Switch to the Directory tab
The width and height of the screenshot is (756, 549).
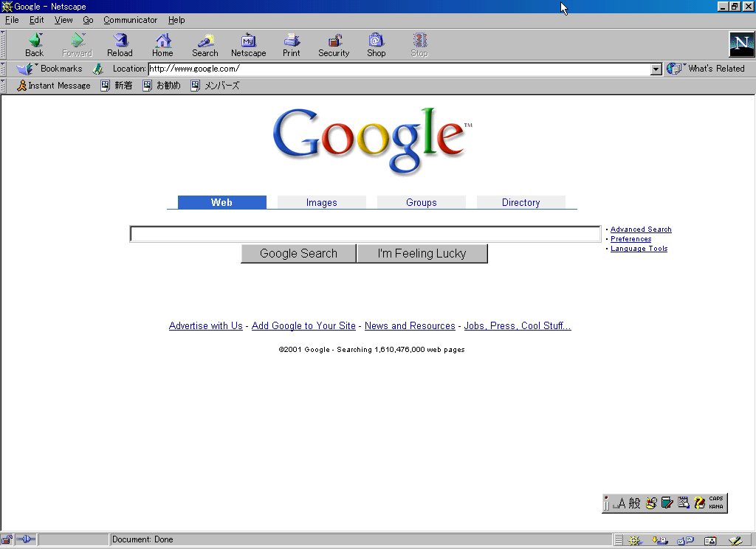tap(520, 202)
